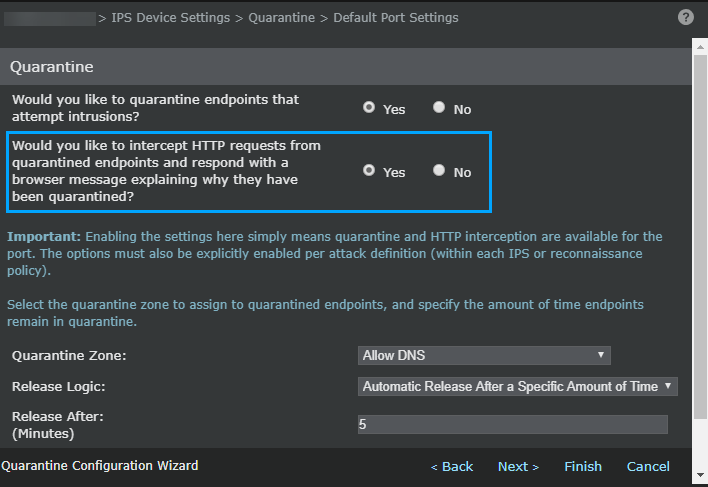
Task: Click Finish to complete the wizard
Action: 583,466
